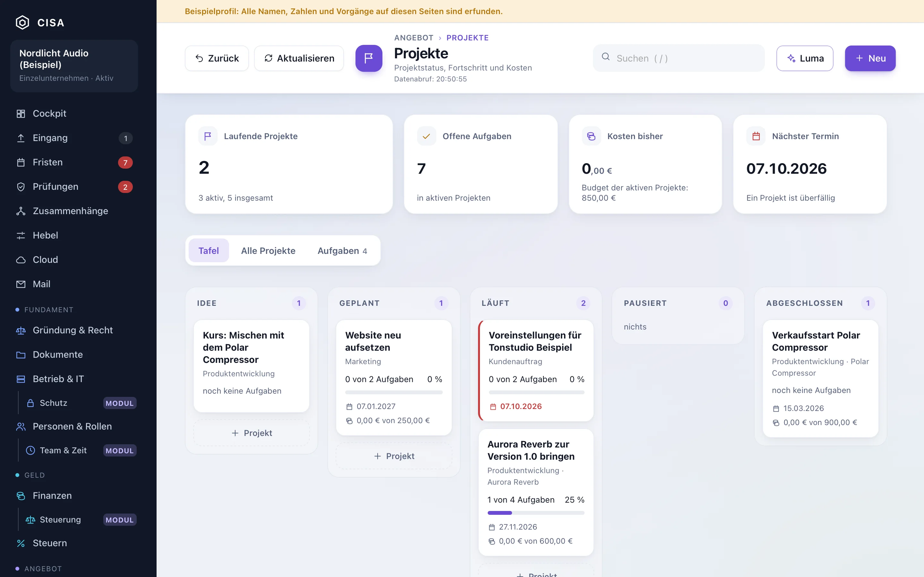Create new item with Neu button

[x=870, y=58]
